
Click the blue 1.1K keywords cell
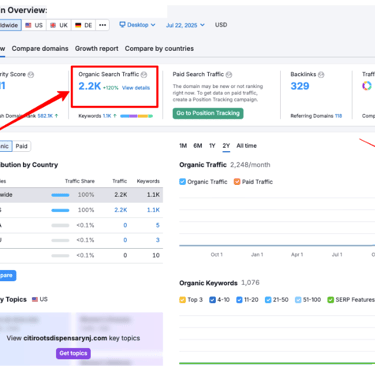point(153,210)
